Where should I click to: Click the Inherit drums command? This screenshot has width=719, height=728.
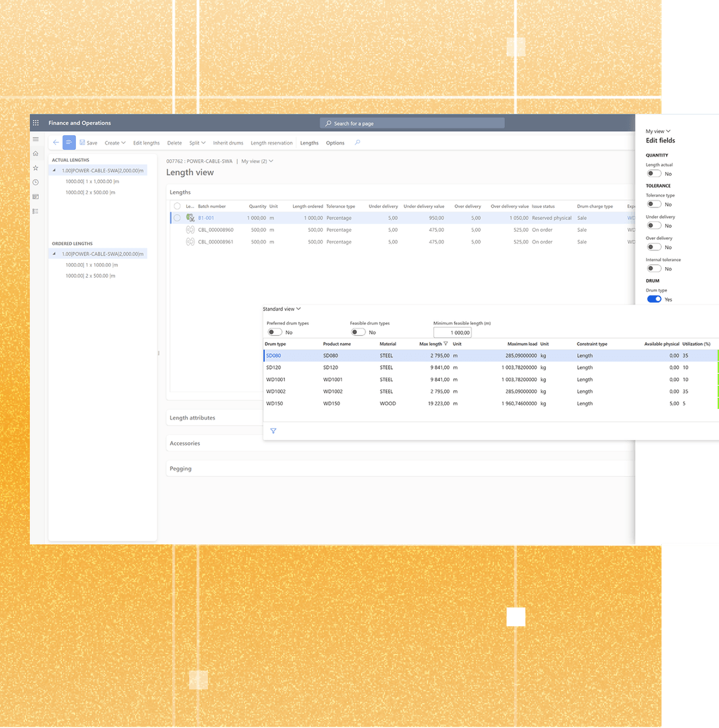pyautogui.click(x=228, y=143)
